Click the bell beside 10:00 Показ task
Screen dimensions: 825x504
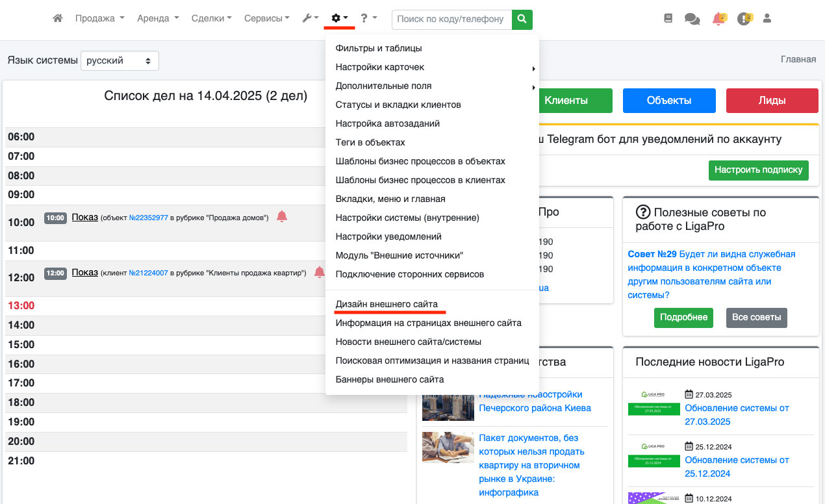(x=281, y=217)
